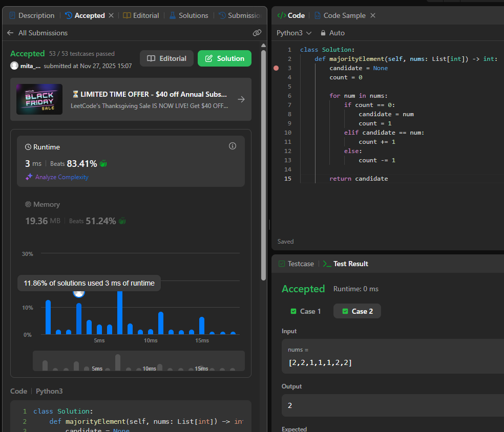The height and width of the screenshot is (432, 504).
Task: Click the tallest bar in runtime histogram
Action: click(x=120, y=313)
